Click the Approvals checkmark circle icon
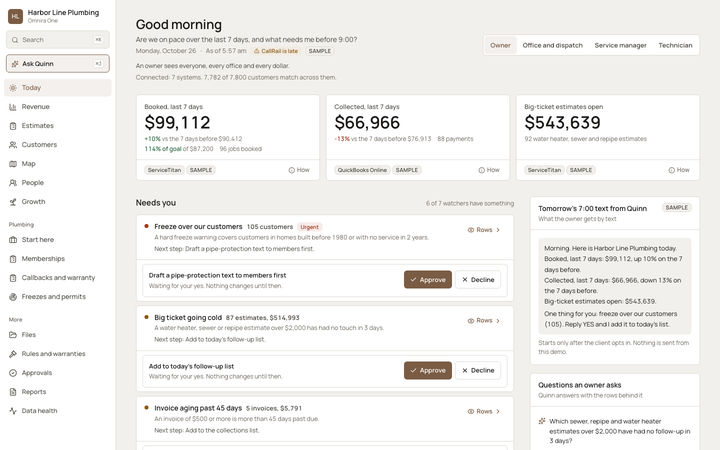720x450 pixels. [13, 373]
